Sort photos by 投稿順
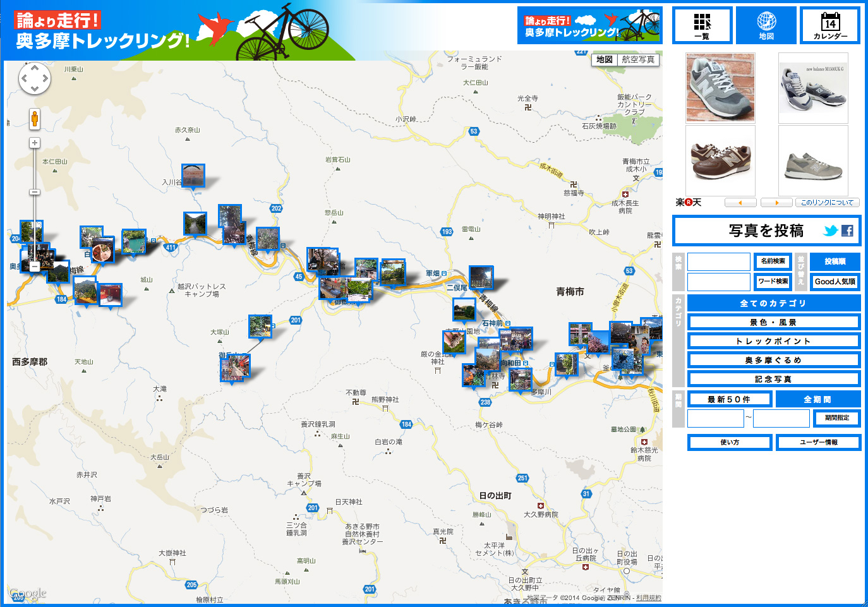Screen dimensions: 868x607 (x=835, y=261)
